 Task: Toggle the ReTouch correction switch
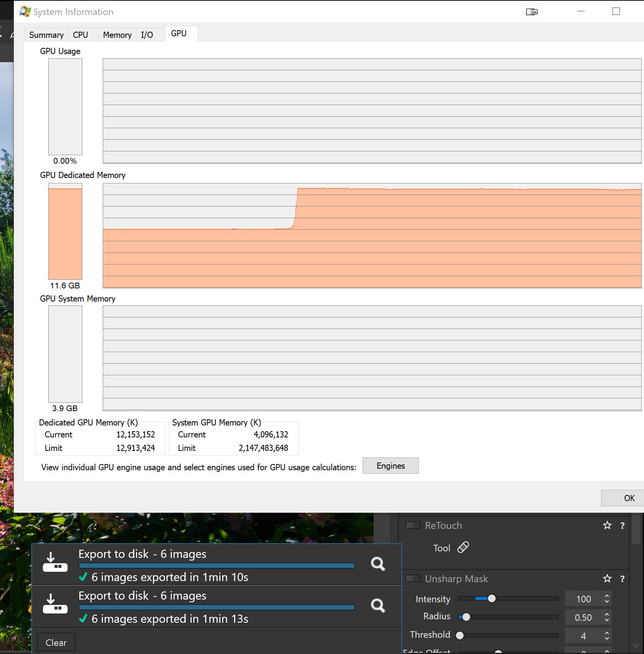413,525
